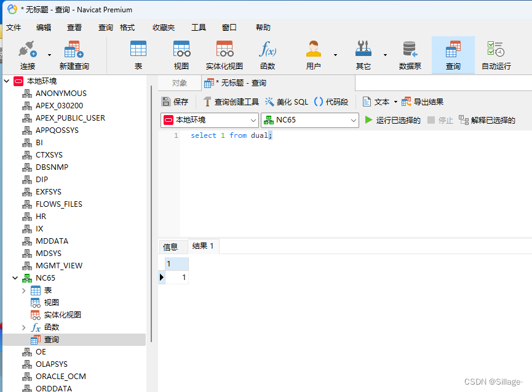Open the 查询创建工具 query builder
Screen dimensions: 532x392
pyautogui.click(x=231, y=102)
